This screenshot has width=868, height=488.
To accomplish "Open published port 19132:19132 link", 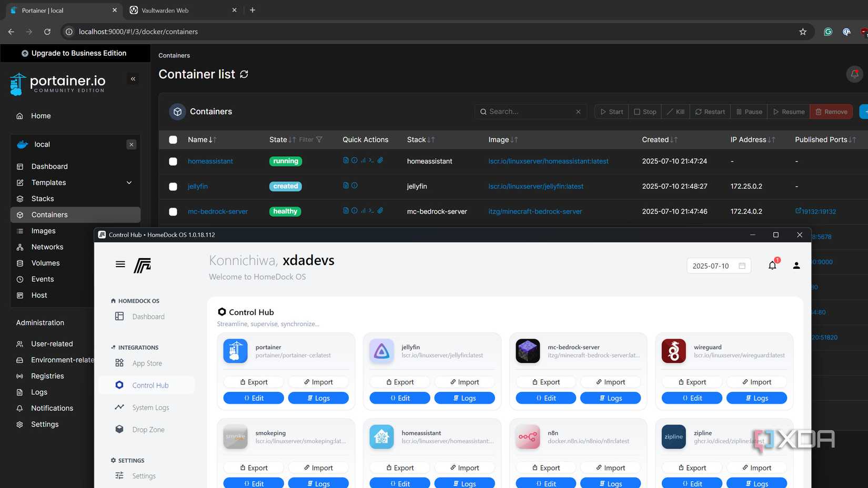I will pyautogui.click(x=815, y=211).
